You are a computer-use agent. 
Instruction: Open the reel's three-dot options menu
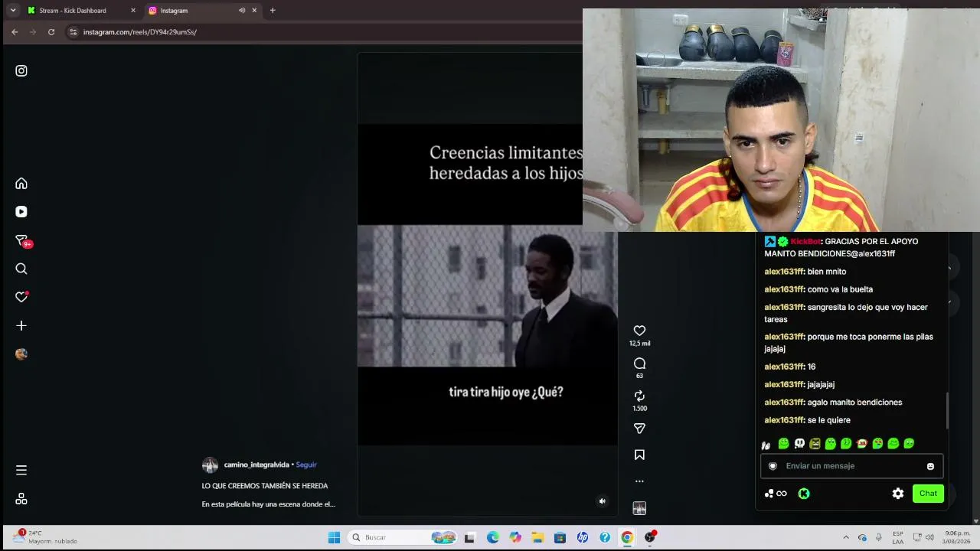coord(639,481)
